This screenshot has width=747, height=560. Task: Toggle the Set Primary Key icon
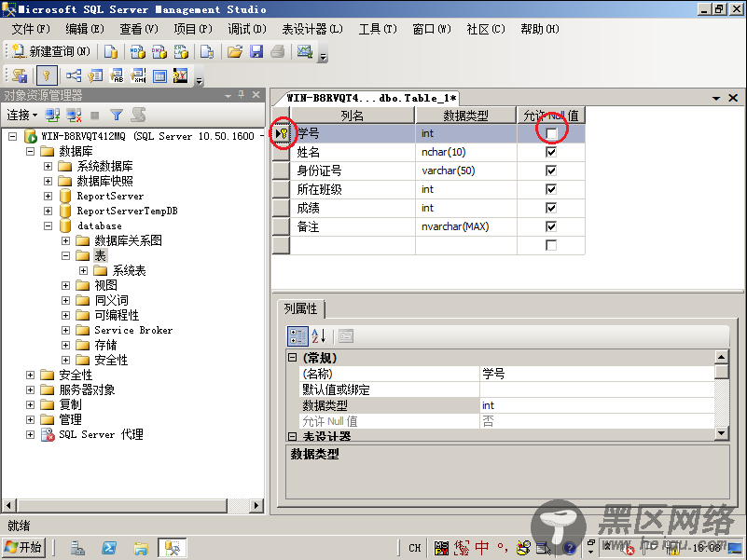pyautogui.click(x=47, y=75)
